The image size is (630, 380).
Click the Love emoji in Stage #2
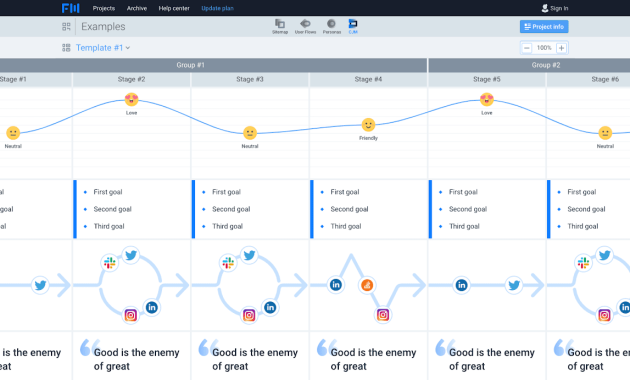click(131, 99)
